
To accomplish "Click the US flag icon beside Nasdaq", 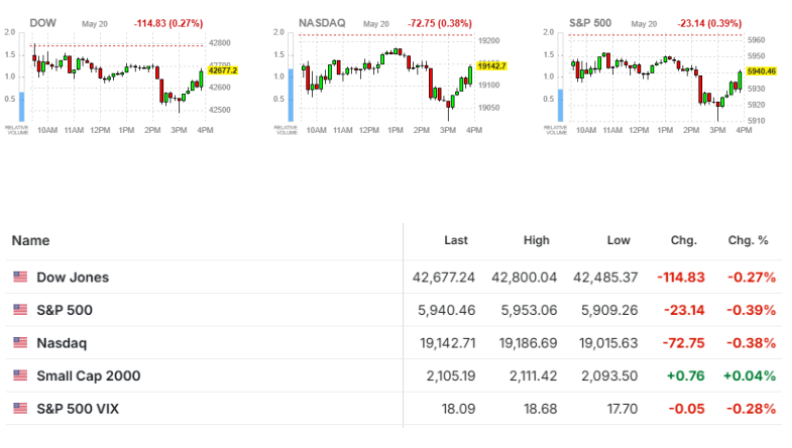I will 20,342.
